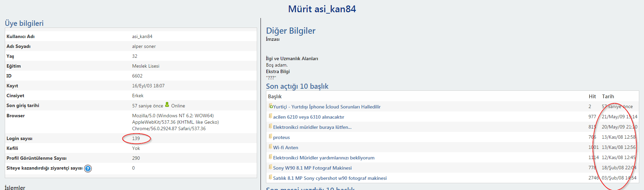Click folder icon beside the proteus thread
This screenshot has height=190, width=644.
(270, 137)
